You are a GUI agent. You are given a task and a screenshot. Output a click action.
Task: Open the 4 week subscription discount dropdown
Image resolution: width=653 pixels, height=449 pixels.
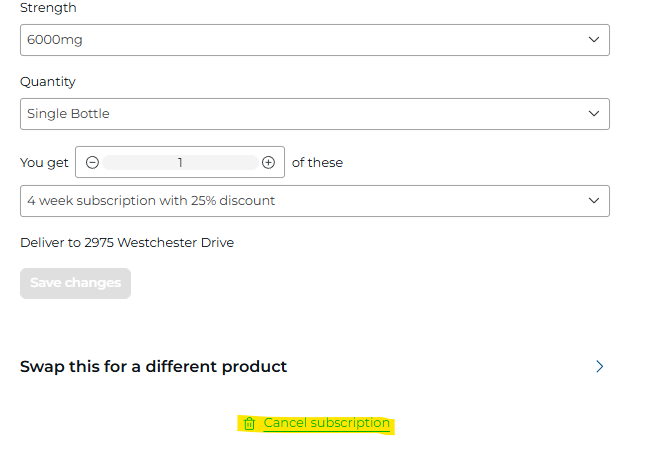tap(300, 201)
